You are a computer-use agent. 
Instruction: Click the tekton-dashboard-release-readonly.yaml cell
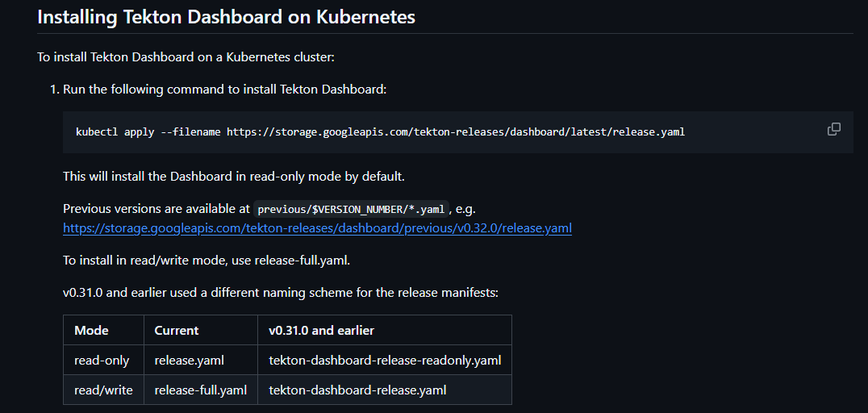[x=385, y=361]
